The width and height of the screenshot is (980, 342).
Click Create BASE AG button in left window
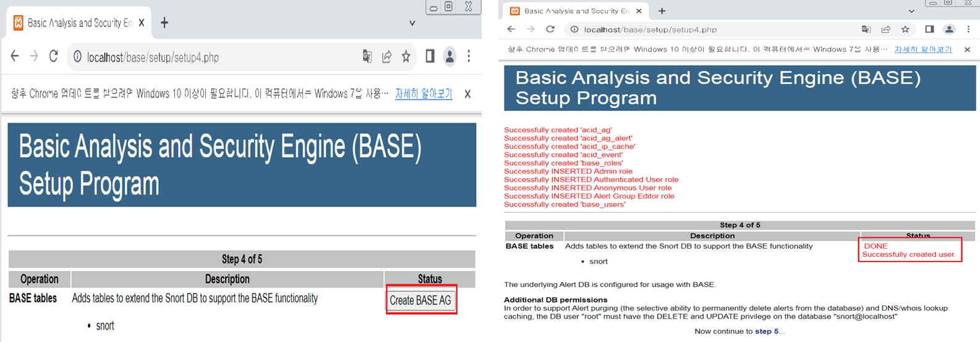click(x=421, y=300)
